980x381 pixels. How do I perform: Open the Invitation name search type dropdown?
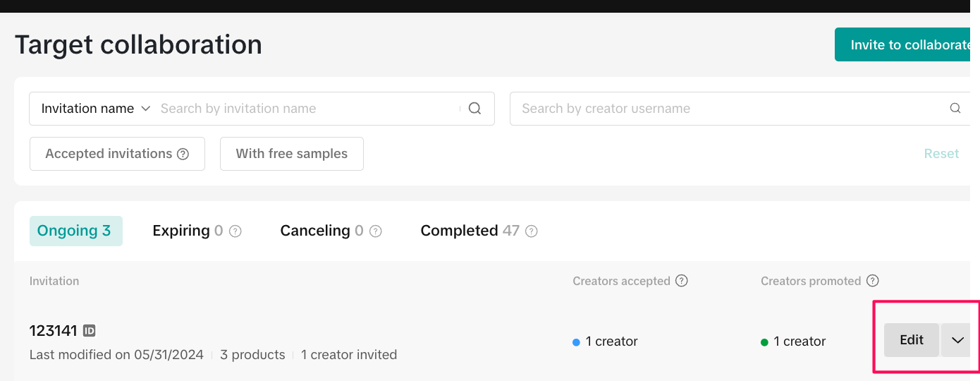96,109
